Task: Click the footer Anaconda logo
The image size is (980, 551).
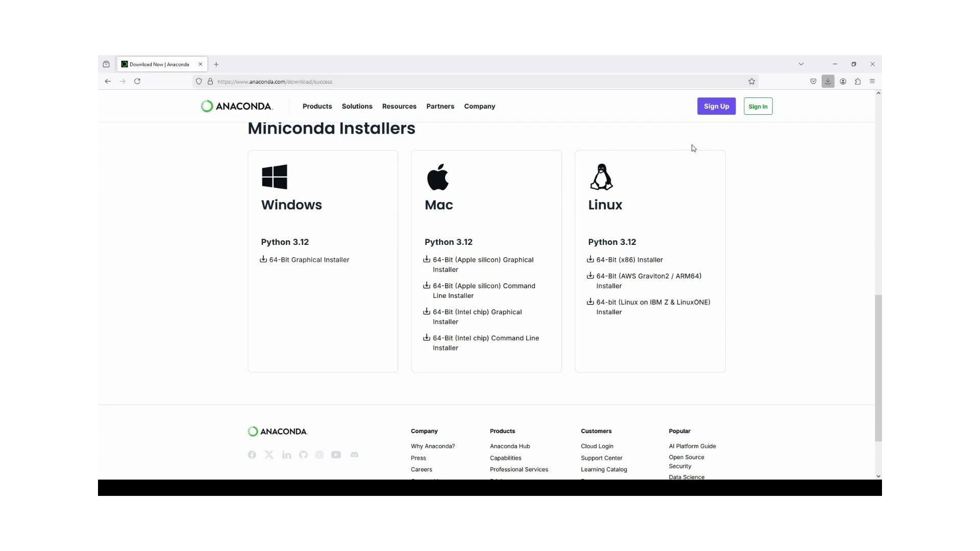Action: [278, 432]
